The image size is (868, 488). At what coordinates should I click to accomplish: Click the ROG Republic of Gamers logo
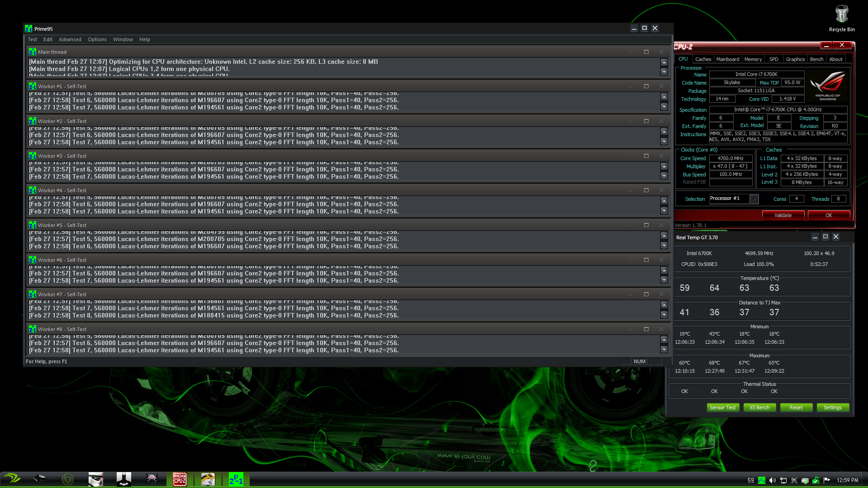[x=828, y=85]
